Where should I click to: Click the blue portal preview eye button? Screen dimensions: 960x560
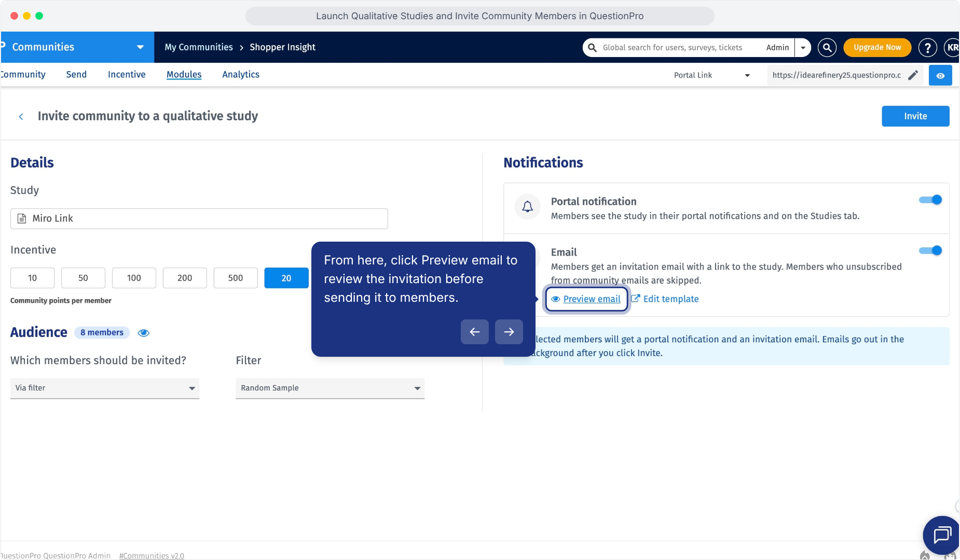(940, 75)
